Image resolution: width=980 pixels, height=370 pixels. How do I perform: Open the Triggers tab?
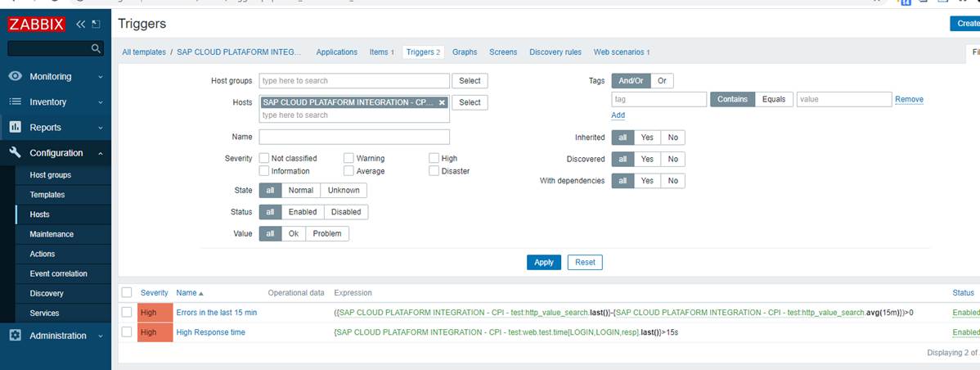pyautogui.click(x=423, y=52)
